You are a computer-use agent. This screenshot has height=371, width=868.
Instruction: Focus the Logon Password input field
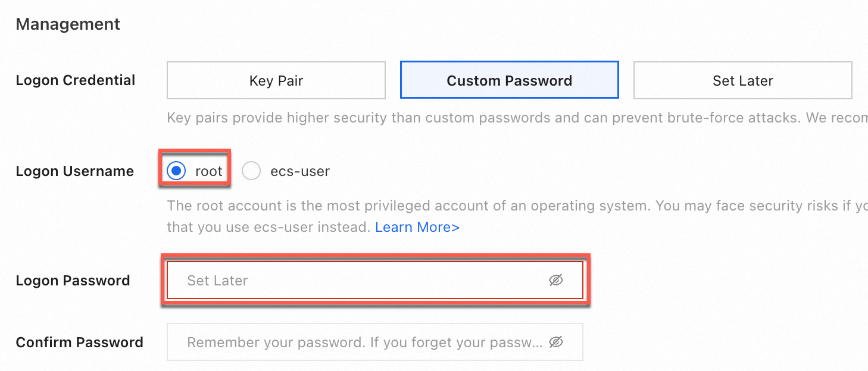[357, 280]
